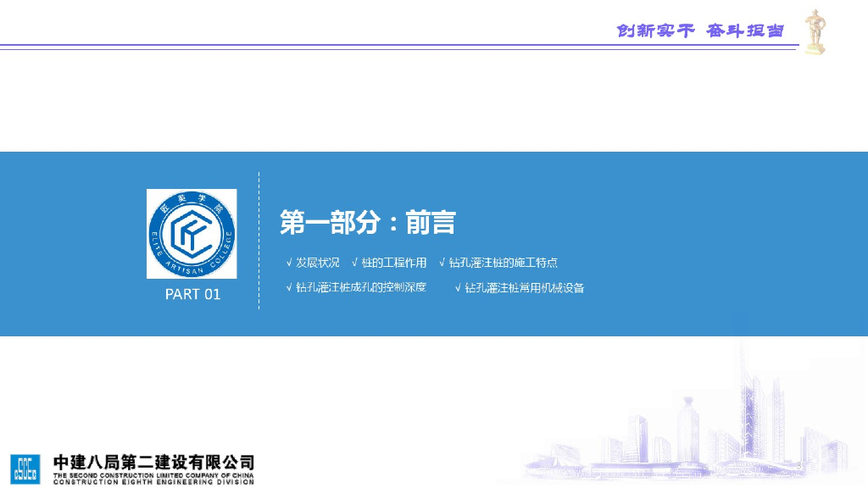Click the 钻孔灌注桩常用机械设备 item
This screenshot has width=868, height=488.
(525, 288)
